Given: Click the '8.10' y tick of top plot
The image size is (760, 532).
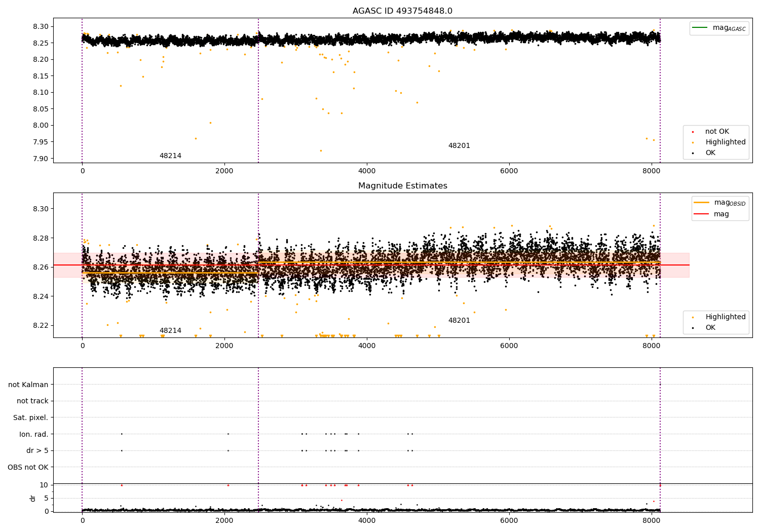Looking at the screenshot, I should coord(41,93).
